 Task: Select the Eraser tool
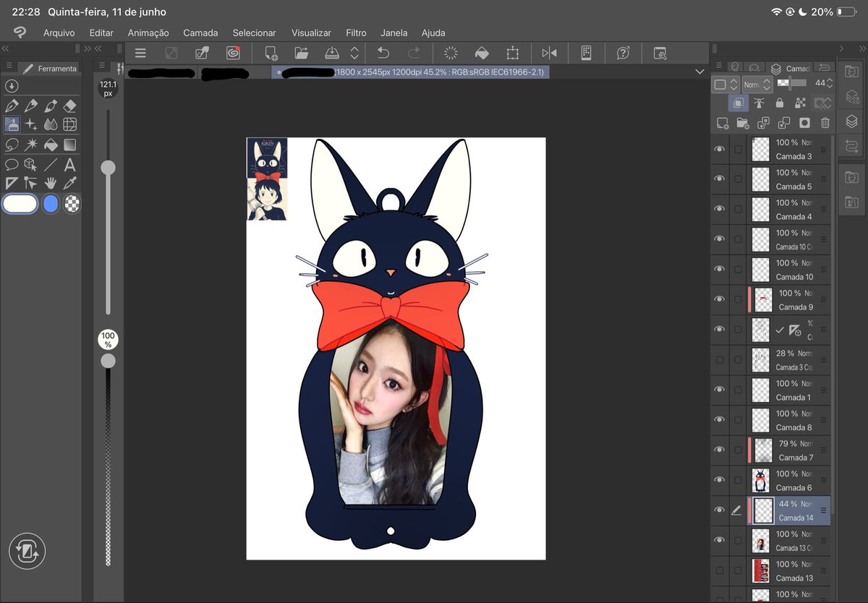pos(70,106)
